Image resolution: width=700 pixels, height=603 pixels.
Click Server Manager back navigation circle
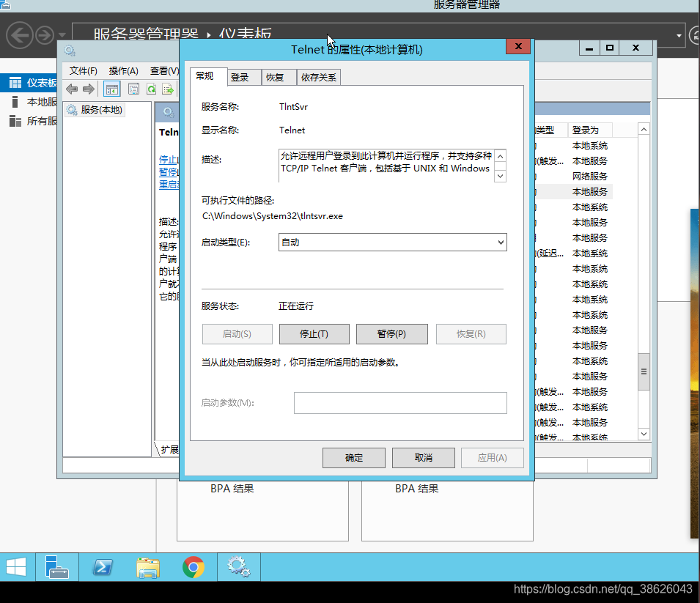pyautogui.click(x=20, y=35)
